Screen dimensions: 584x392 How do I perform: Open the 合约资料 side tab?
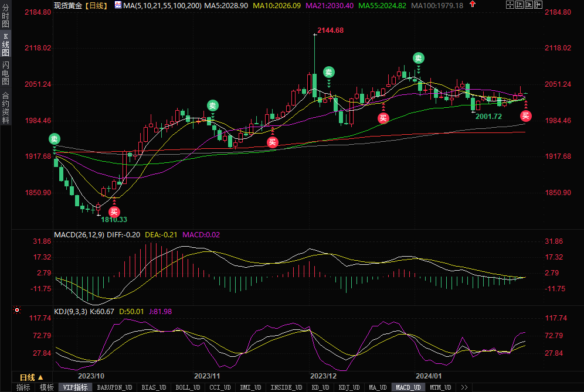[x=6, y=108]
